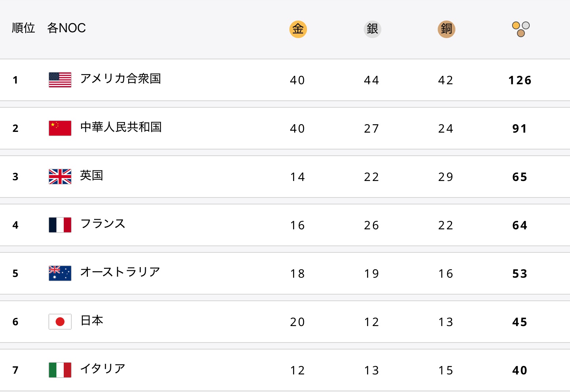Click the Japanese flag icon
570x392 pixels.
pos(60,321)
